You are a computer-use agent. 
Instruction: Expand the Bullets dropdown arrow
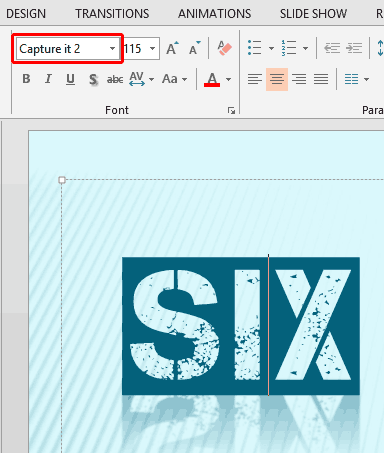(x=271, y=49)
